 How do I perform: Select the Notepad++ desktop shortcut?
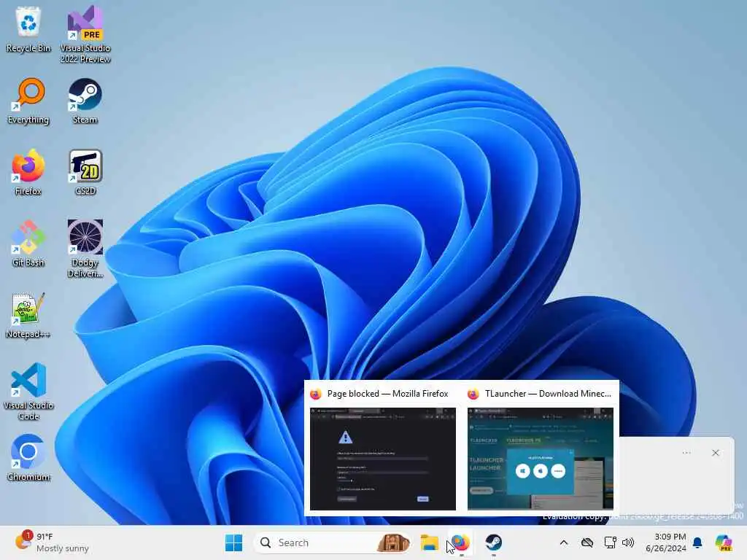click(28, 315)
